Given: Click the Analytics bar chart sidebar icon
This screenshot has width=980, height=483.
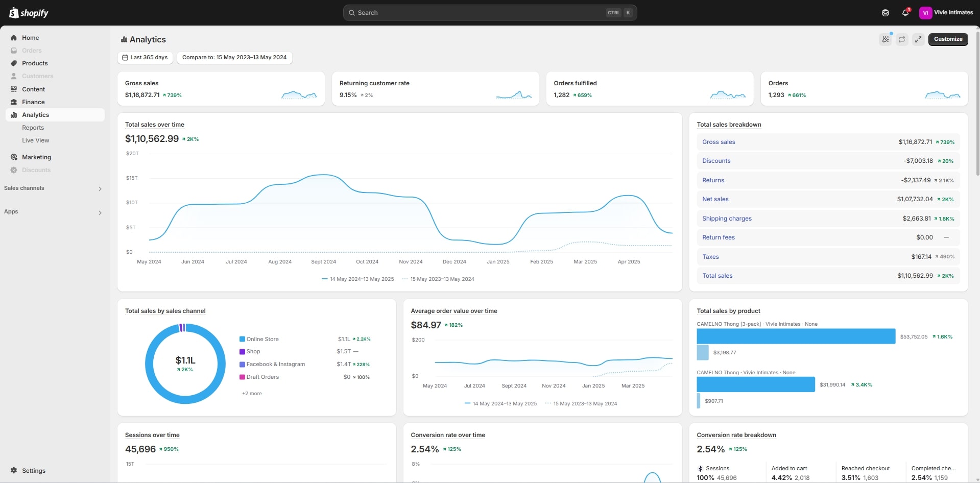Looking at the screenshot, I should (14, 115).
